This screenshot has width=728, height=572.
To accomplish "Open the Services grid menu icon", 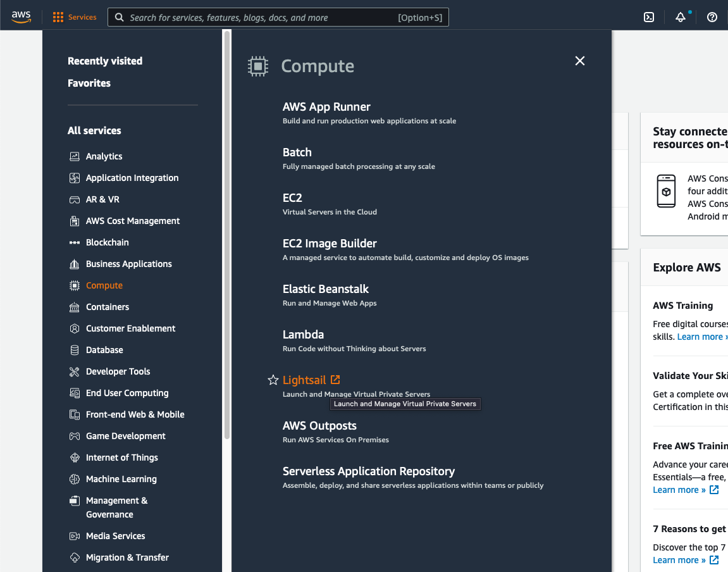I will pos(58,17).
